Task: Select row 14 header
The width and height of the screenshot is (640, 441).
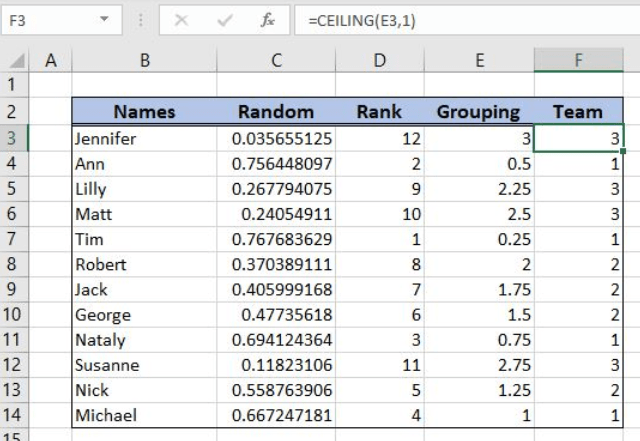Action: pyautogui.click(x=14, y=415)
